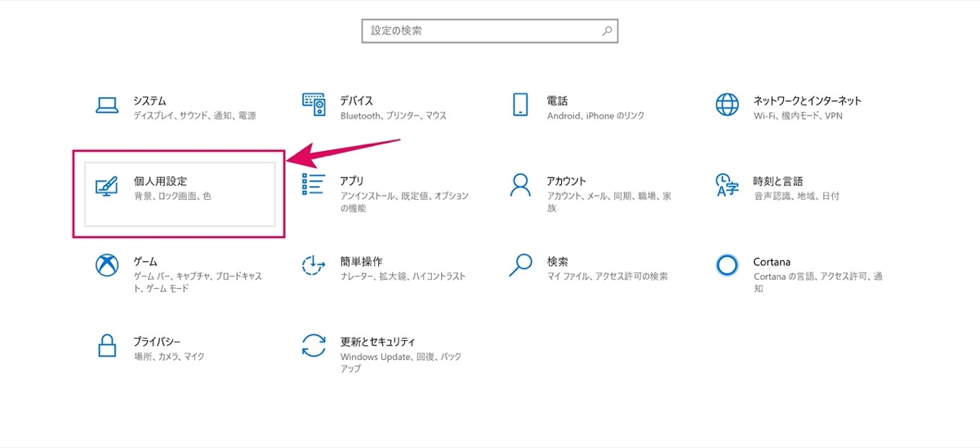Click the text Bluetooth、プリンター、マウス
This screenshot has width=980, height=448.
pos(394,116)
